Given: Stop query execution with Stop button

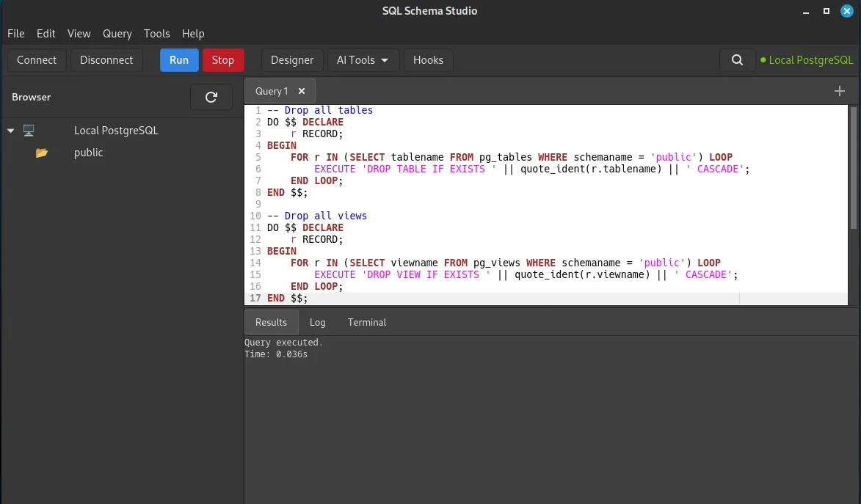Looking at the screenshot, I should tap(223, 60).
